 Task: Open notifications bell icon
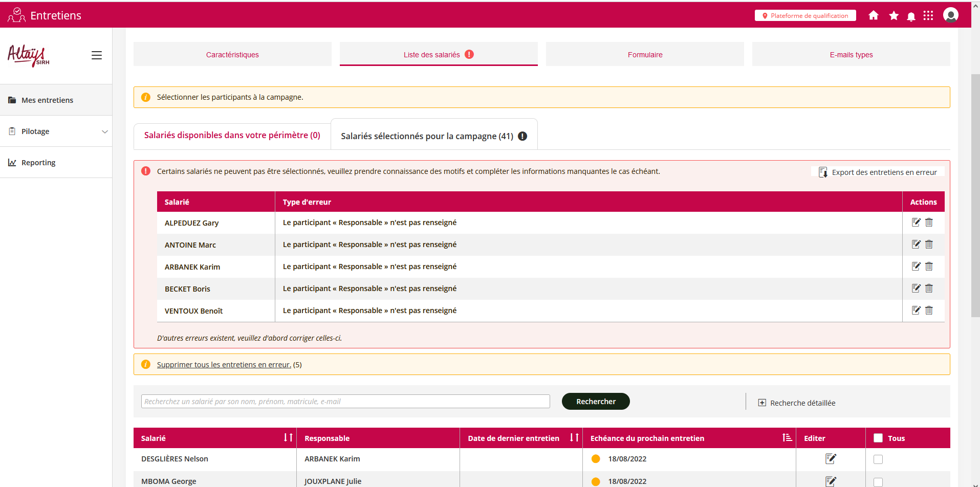pyautogui.click(x=911, y=16)
